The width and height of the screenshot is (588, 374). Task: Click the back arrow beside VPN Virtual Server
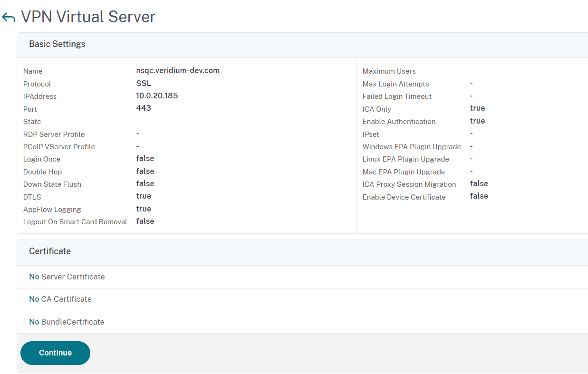pos(9,18)
